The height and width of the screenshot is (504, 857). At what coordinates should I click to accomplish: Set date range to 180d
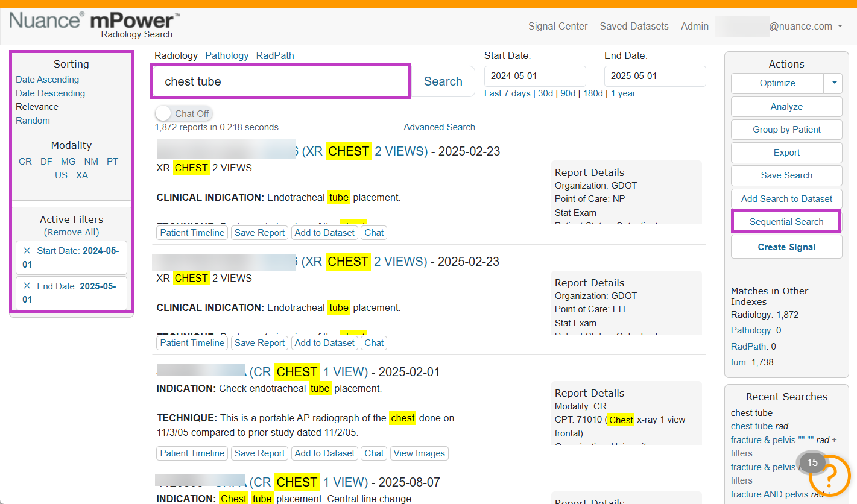[x=593, y=93]
